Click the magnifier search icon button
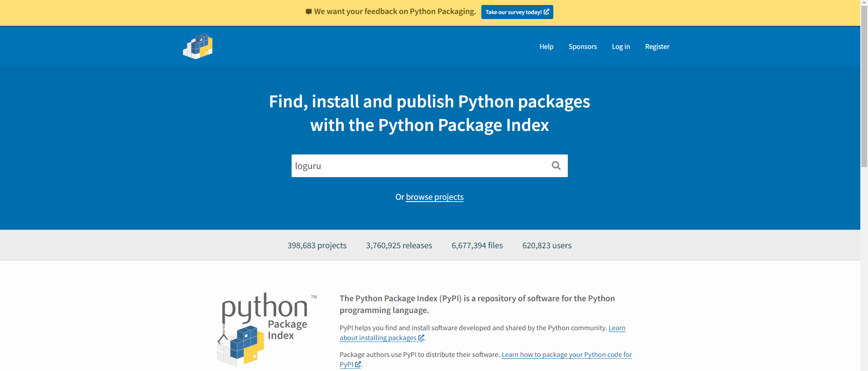The height and width of the screenshot is (371, 868). [x=556, y=166]
